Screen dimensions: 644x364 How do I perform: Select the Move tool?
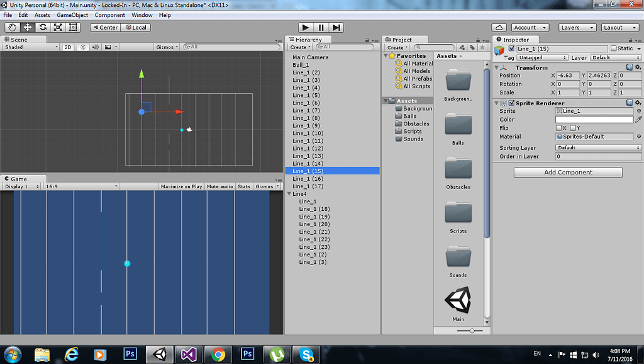tap(26, 28)
